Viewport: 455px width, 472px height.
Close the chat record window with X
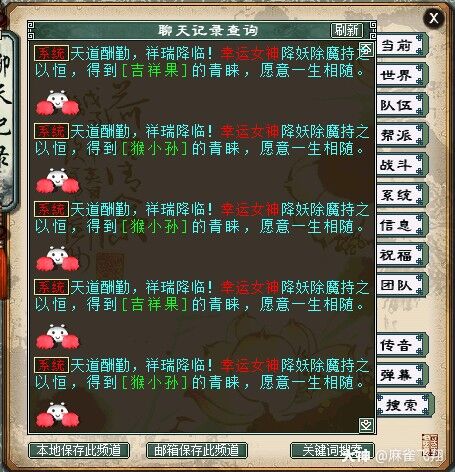(x=434, y=18)
